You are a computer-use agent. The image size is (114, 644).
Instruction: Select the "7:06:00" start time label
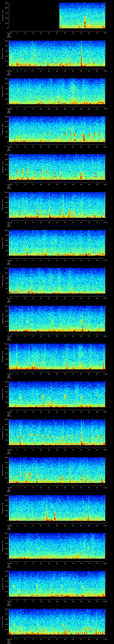click(9, 109)
